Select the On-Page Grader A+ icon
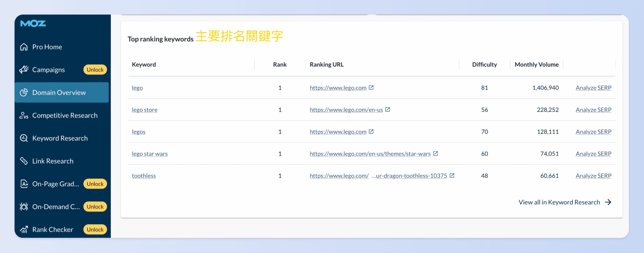The width and height of the screenshot is (644, 253). pyautogui.click(x=24, y=184)
